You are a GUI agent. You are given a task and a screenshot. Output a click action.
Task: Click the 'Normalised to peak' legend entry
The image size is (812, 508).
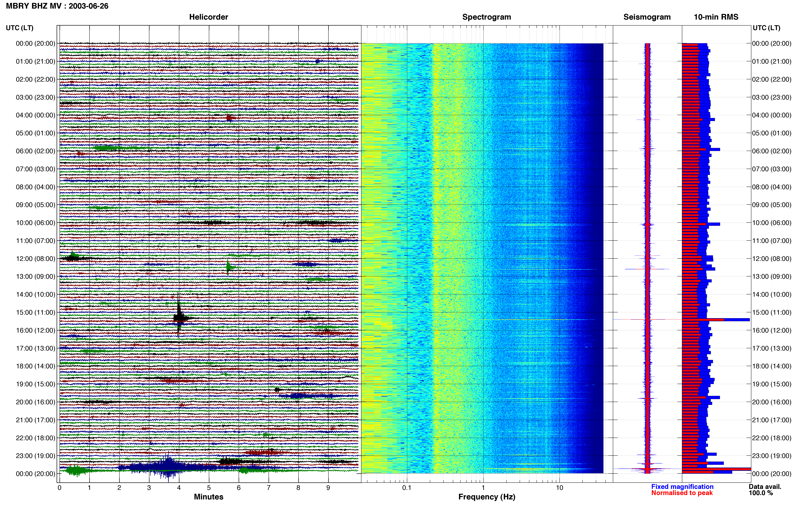(x=682, y=493)
